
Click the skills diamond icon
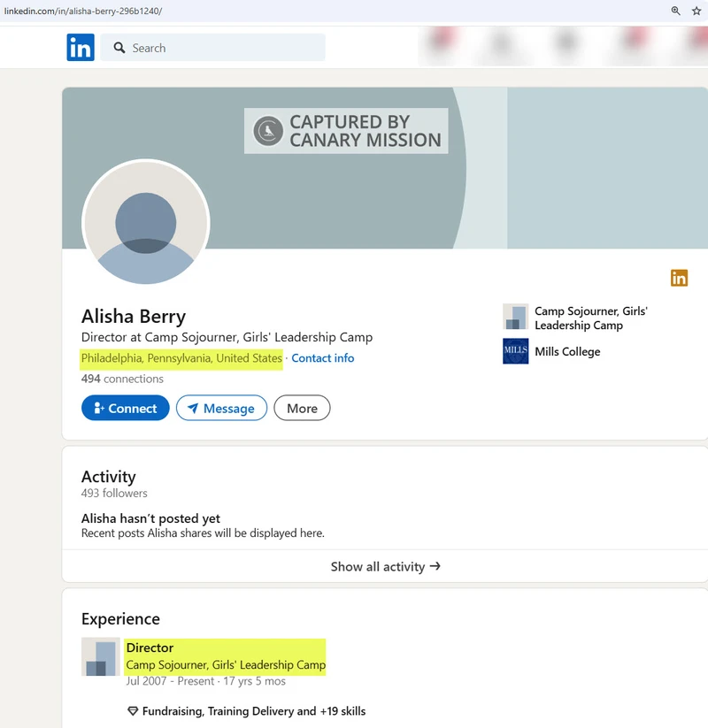pyautogui.click(x=133, y=711)
